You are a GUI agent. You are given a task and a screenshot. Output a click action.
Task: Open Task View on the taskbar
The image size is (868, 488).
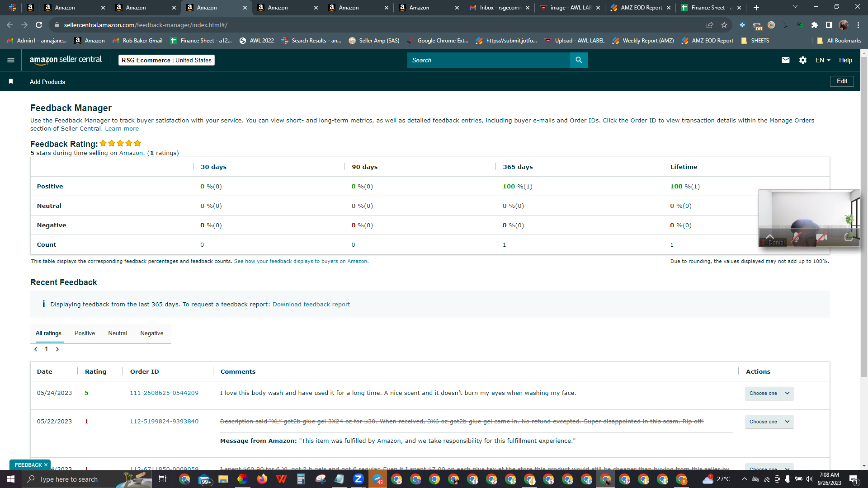click(x=163, y=479)
